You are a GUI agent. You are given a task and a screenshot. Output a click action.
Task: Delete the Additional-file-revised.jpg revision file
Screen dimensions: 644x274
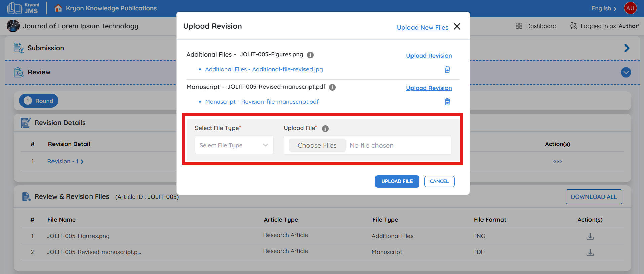(x=447, y=69)
